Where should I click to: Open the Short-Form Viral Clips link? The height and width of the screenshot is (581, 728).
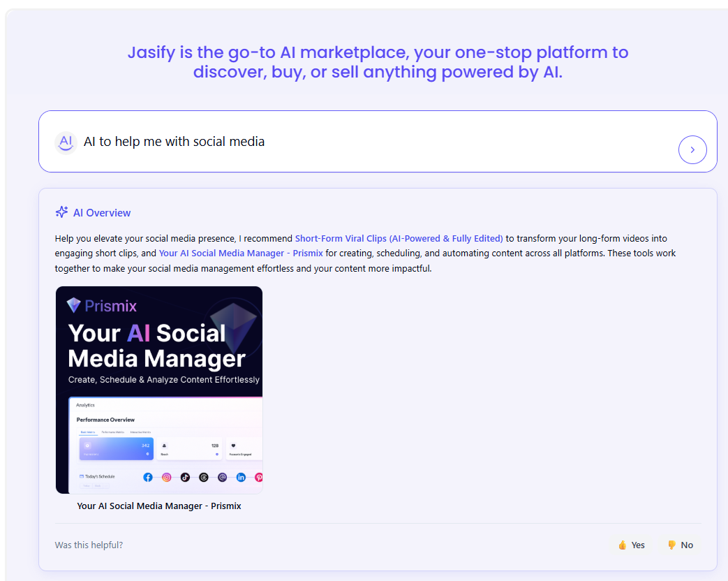point(399,238)
